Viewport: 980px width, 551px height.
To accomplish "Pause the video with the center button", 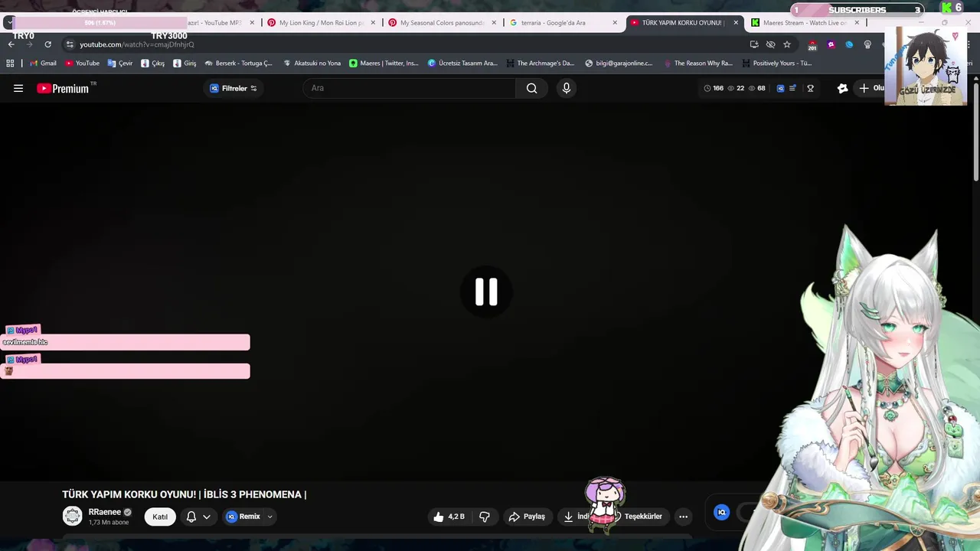I will pos(486,292).
